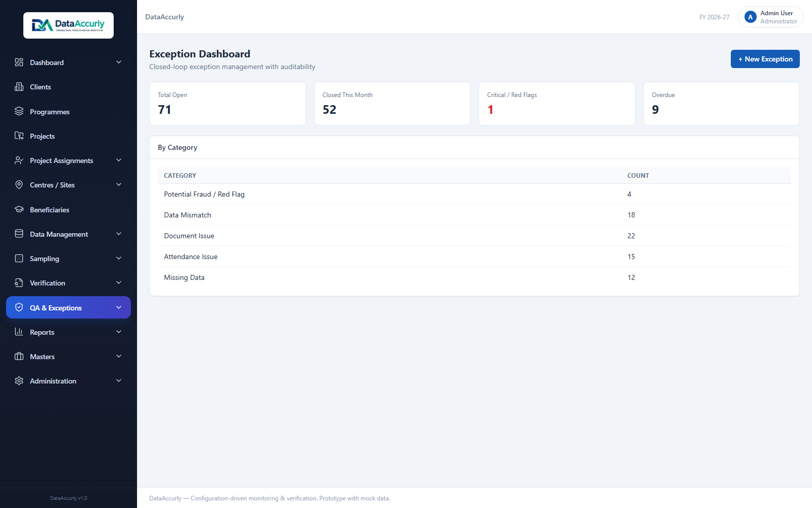Click the New Exception button

(765, 59)
